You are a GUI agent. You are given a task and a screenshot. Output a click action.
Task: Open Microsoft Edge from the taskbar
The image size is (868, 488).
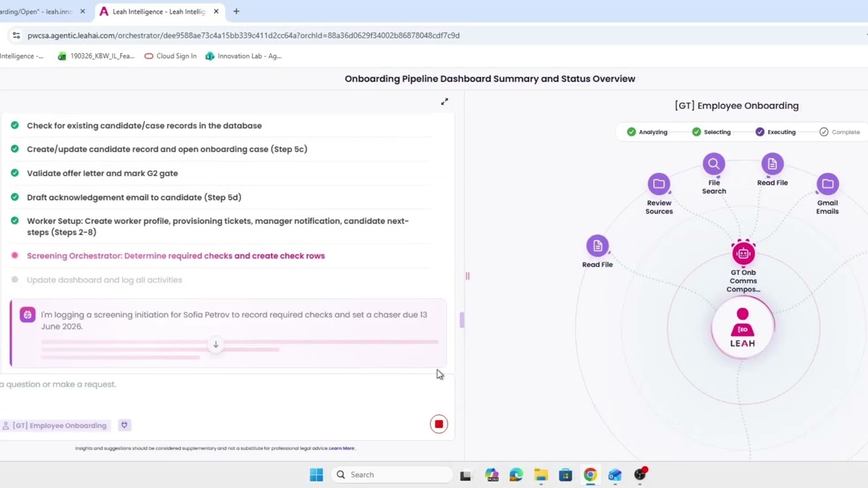click(x=516, y=475)
